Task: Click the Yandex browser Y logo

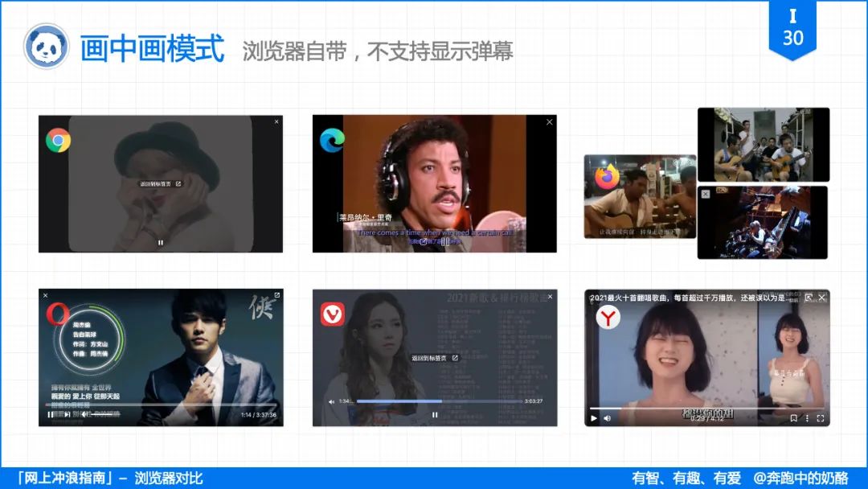Action: click(608, 318)
